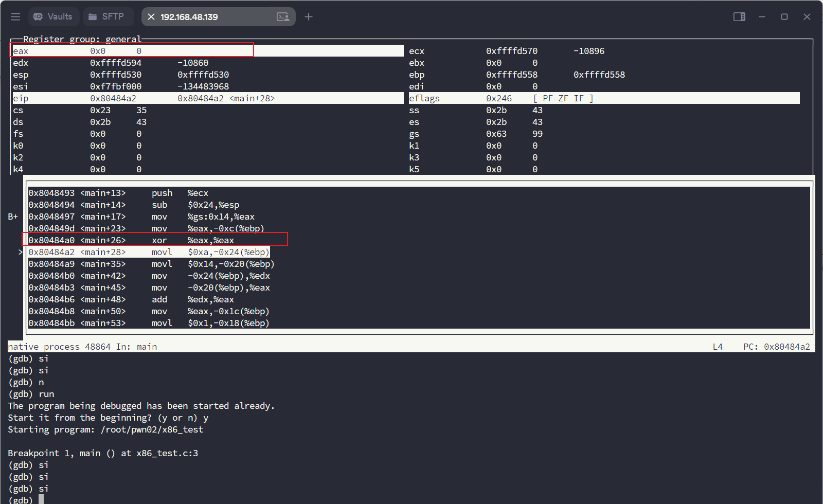Click 'Starting program: /root/pwn02/x86_test' line
Screen dimensions: 823x504
click(x=105, y=429)
